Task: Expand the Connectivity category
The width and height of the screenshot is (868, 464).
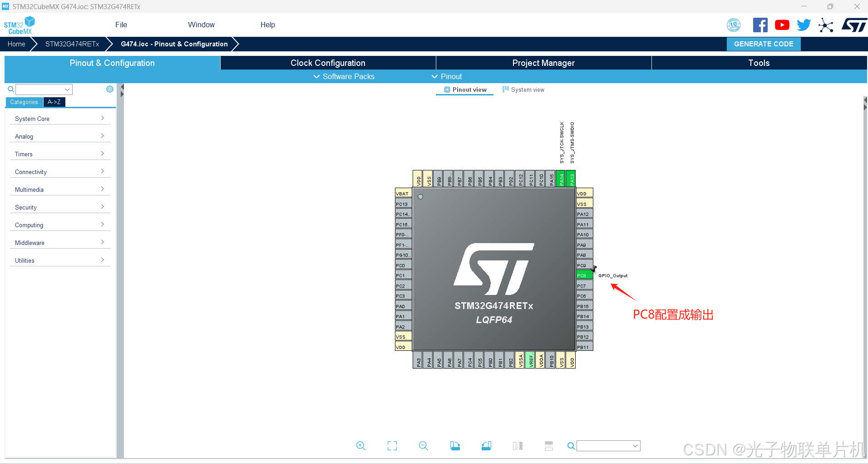Action: 60,172
